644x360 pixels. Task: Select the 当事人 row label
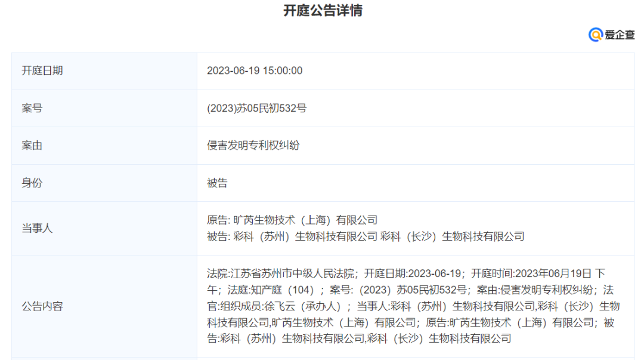pyautogui.click(x=37, y=228)
